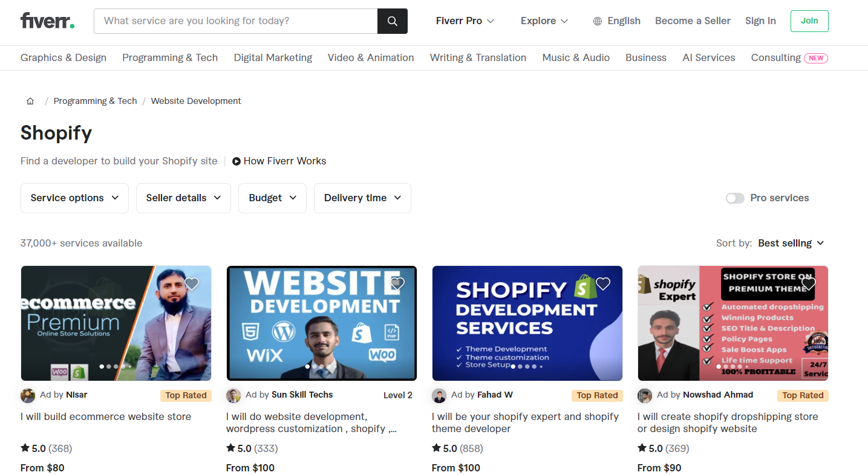Click the globe English language selector
The height and width of the screenshot is (475, 868).
click(x=616, y=21)
